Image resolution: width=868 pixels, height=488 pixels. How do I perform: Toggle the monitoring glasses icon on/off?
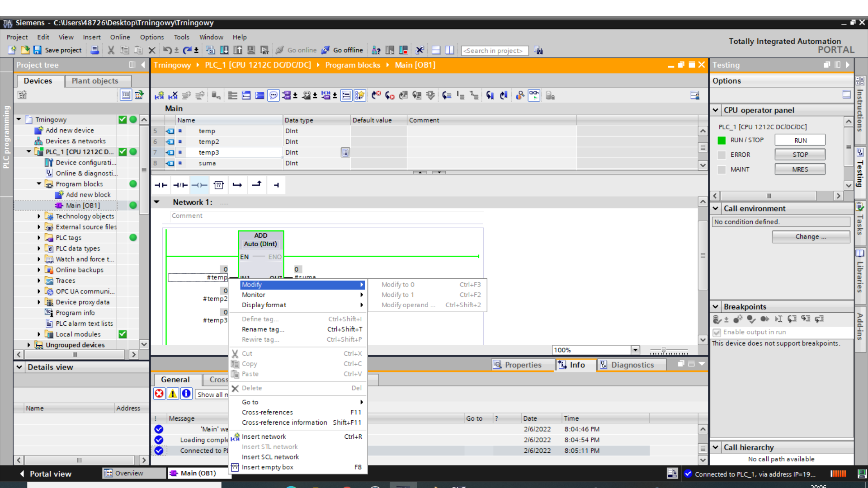pos(534,95)
